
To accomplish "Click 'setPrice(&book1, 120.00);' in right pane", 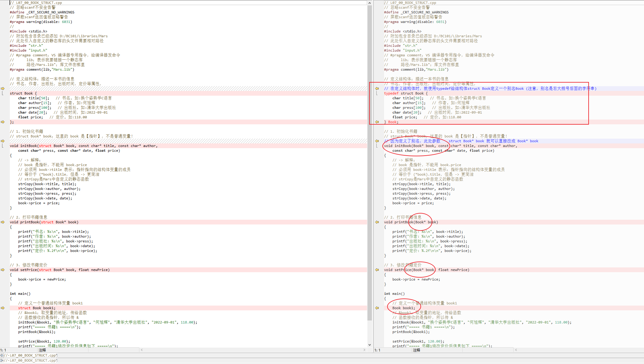I will point(418,341).
